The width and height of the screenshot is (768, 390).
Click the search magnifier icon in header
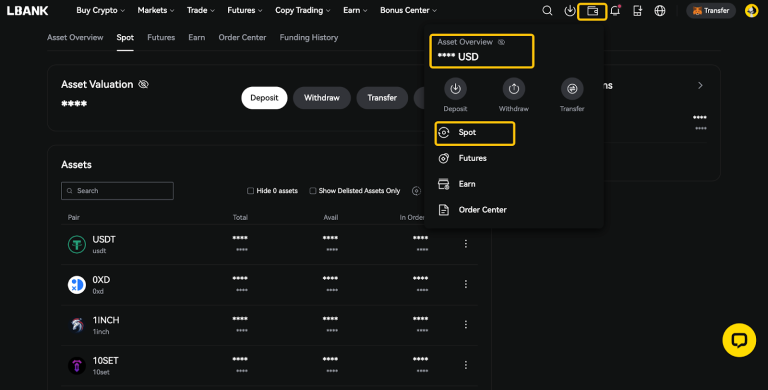(547, 10)
